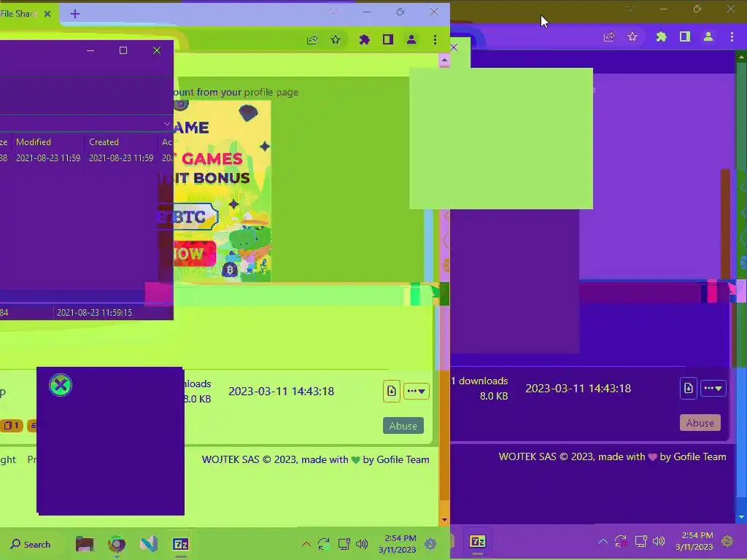Click the GAMES BONUS advertisement image
This screenshot has width=747, height=560.
click(222, 190)
